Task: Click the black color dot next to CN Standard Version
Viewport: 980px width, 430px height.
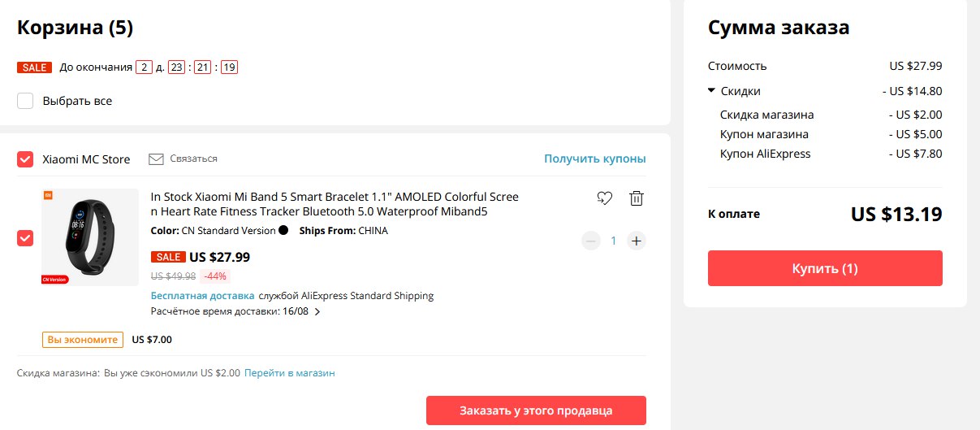Action: point(283,231)
